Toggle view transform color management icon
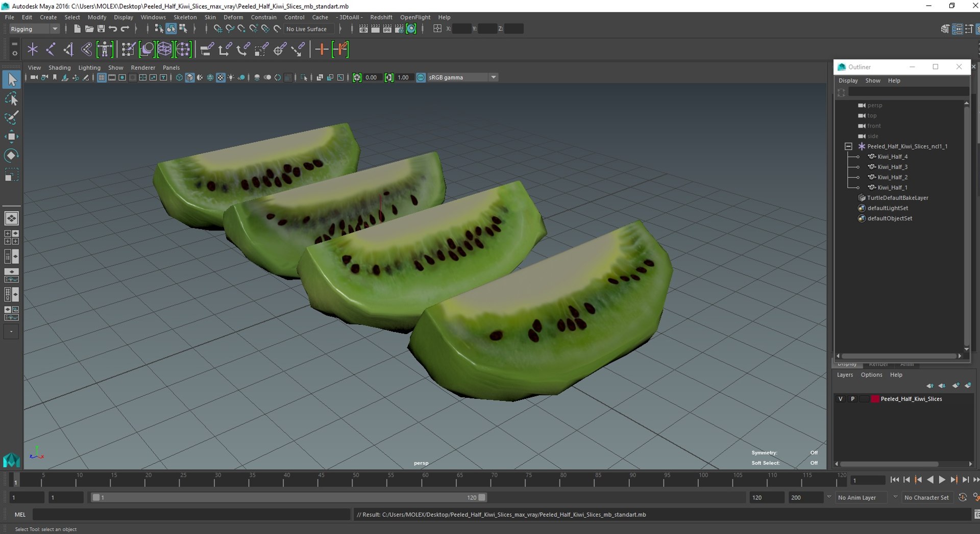This screenshot has width=980, height=534. click(x=421, y=78)
